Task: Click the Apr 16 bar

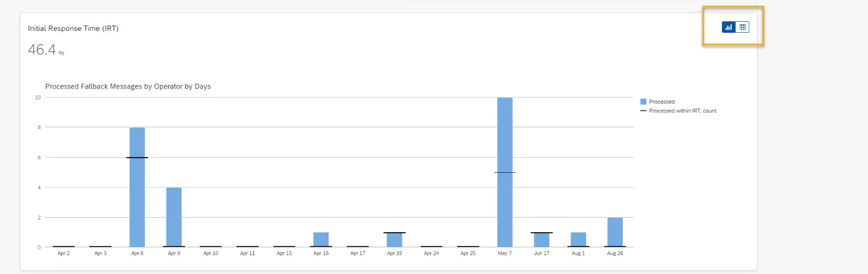Action: [x=321, y=239]
